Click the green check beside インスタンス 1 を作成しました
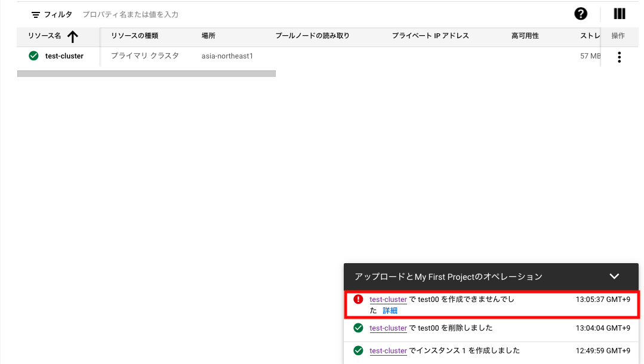This screenshot has height=364, width=644. coord(358,350)
